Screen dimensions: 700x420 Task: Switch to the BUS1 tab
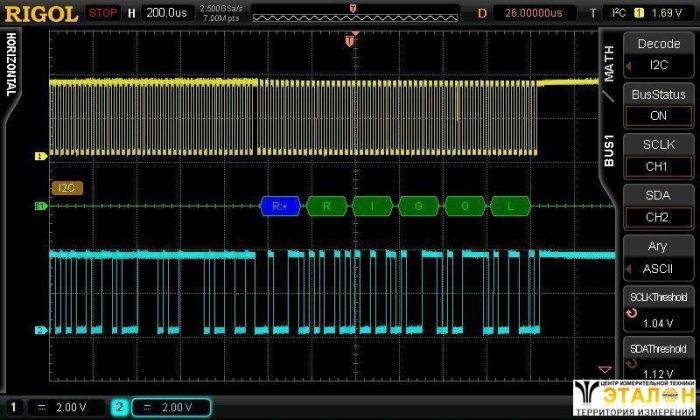(609, 148)
